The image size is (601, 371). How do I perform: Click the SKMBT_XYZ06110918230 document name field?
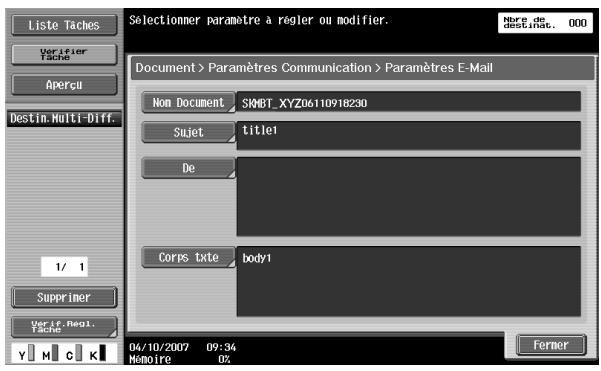click(x=409, y=102)
